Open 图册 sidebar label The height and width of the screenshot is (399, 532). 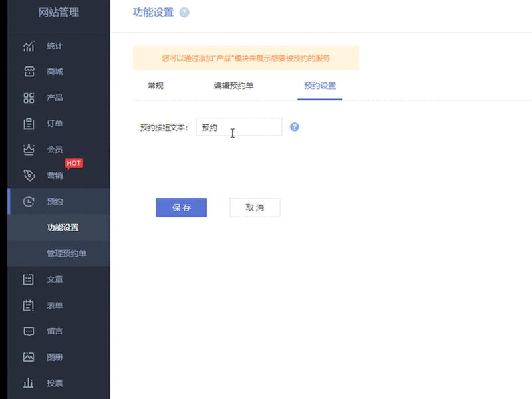point(55,357)
